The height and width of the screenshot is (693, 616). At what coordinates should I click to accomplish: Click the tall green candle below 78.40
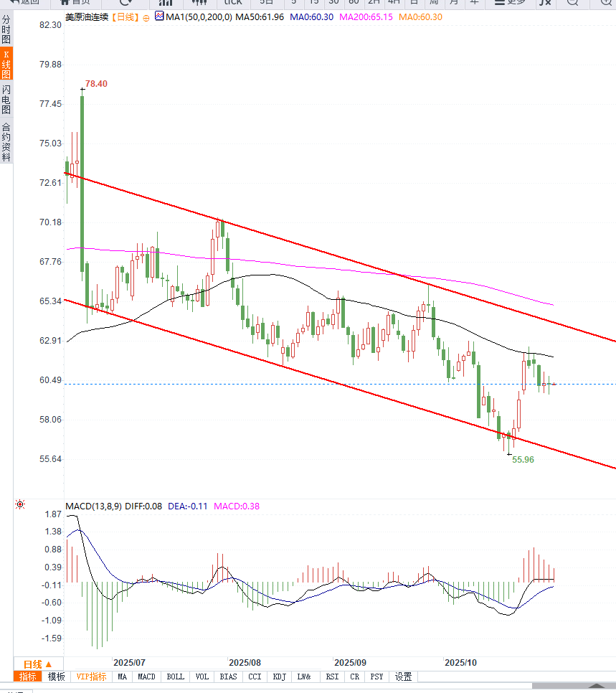[x=82, y=184]
